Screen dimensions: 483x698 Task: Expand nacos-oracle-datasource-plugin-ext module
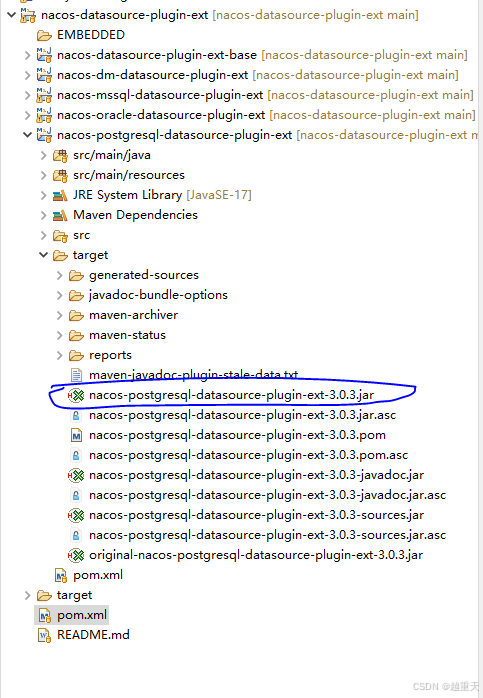(28, 115)
